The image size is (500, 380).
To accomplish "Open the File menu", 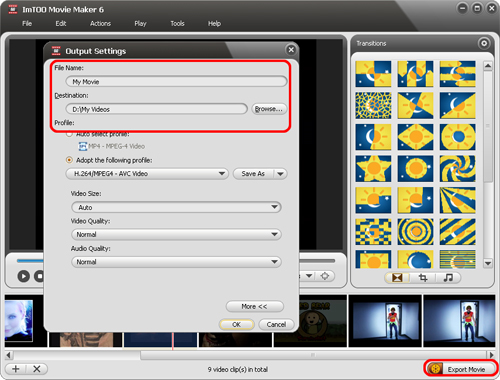I will pos(27,23).
